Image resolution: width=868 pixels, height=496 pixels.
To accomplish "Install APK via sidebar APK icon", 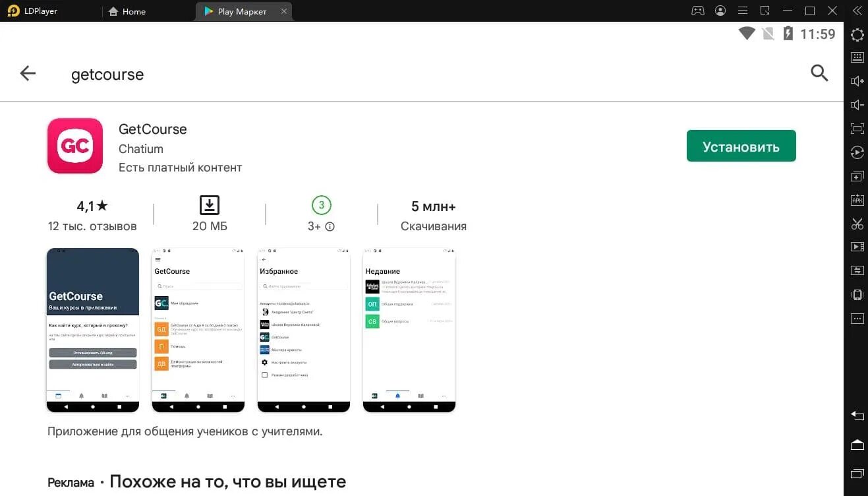I will [857, 200].
